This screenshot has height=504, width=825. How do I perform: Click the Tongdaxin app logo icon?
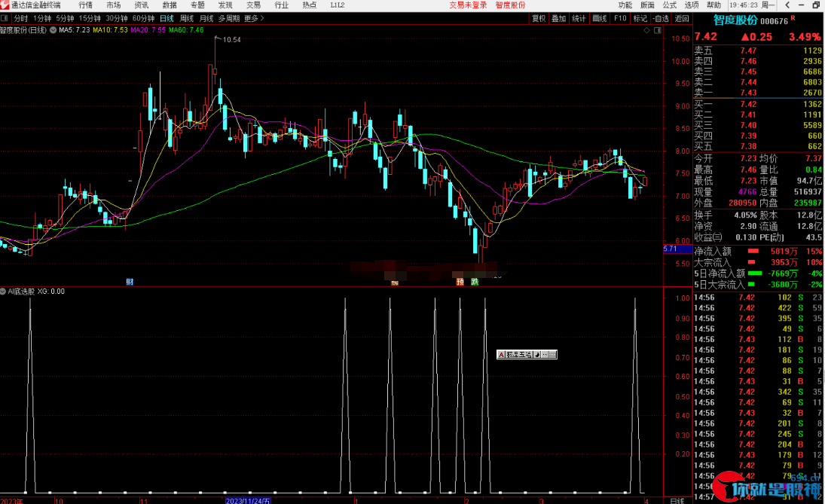click(x=5, y=5)
